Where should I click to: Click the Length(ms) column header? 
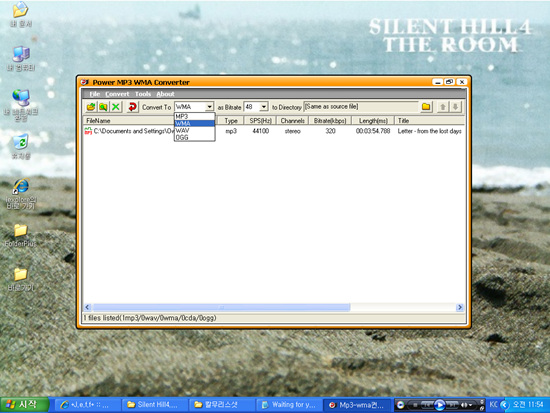pos(373,121)
